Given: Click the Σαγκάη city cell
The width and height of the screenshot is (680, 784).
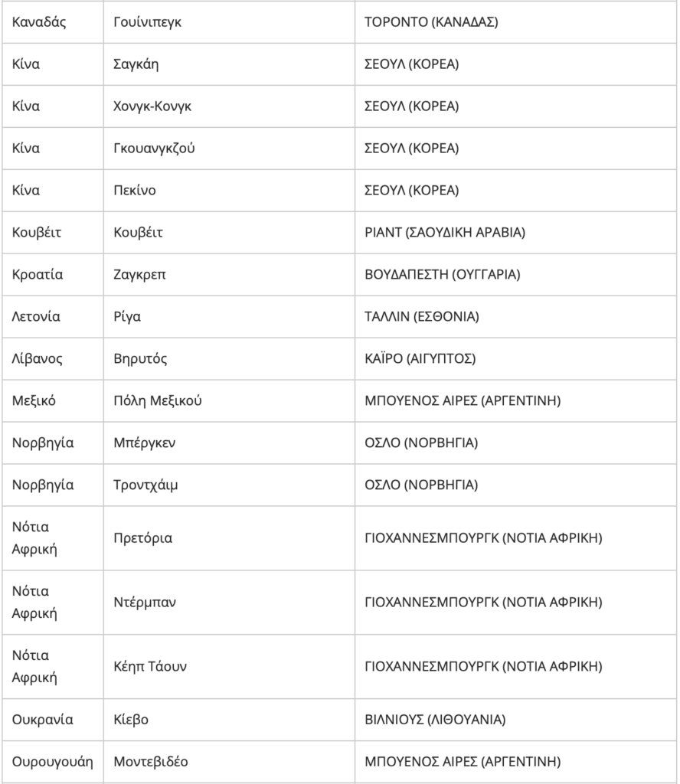Looking at the screenshot, I should 229,64.
